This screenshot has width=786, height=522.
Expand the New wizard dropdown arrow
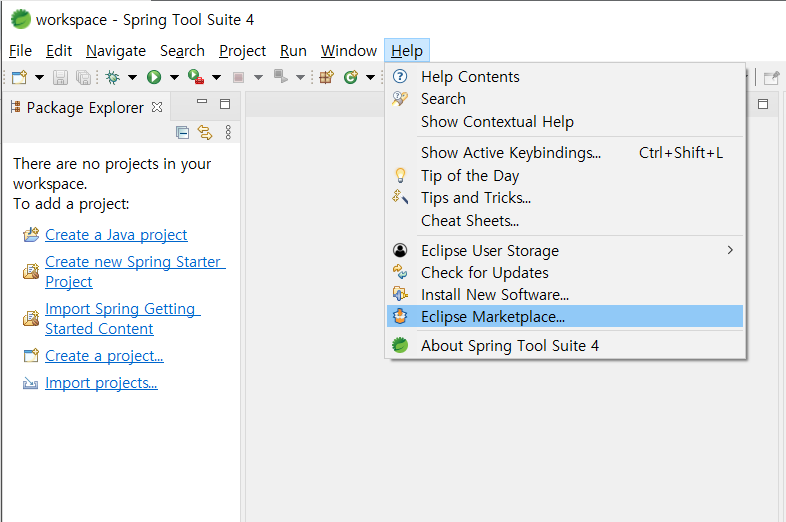click(39, 77)
